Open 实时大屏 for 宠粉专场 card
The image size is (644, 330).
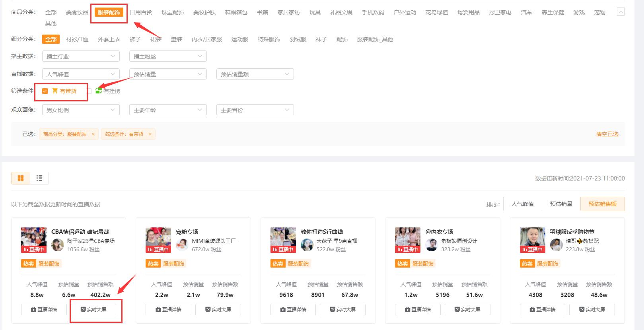pyautogui.click(x=218, y=309)
